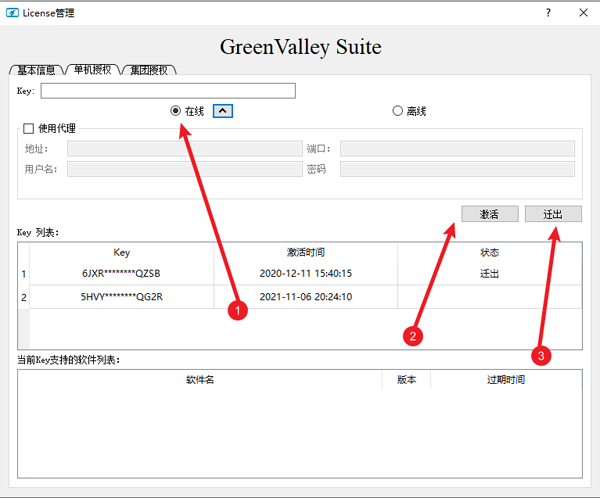Select key row 5HVY********QG2R

coord(121,297)
